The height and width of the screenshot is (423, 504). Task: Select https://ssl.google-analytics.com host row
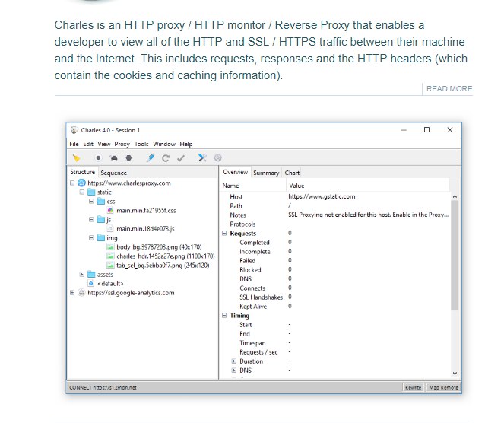click(x=131, y=293)
